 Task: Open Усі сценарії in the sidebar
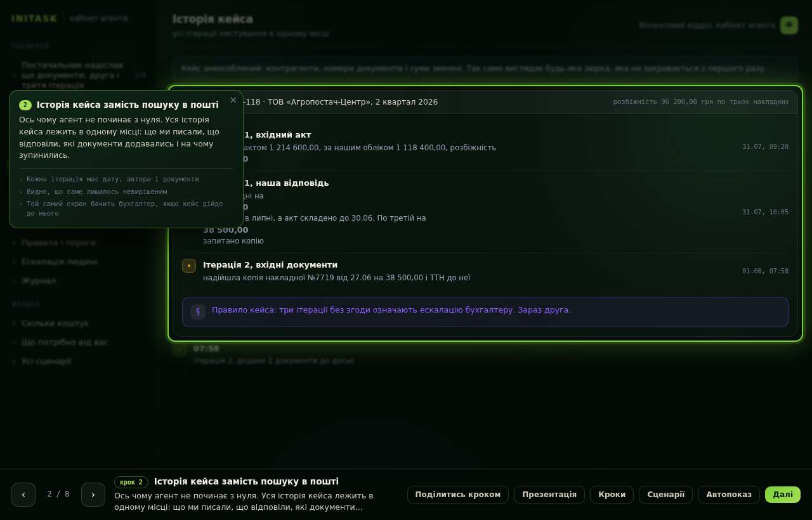(46, 361)
